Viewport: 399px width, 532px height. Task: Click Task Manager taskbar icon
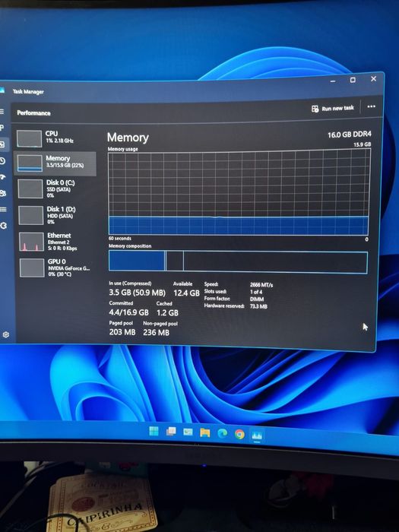point(257,435)
